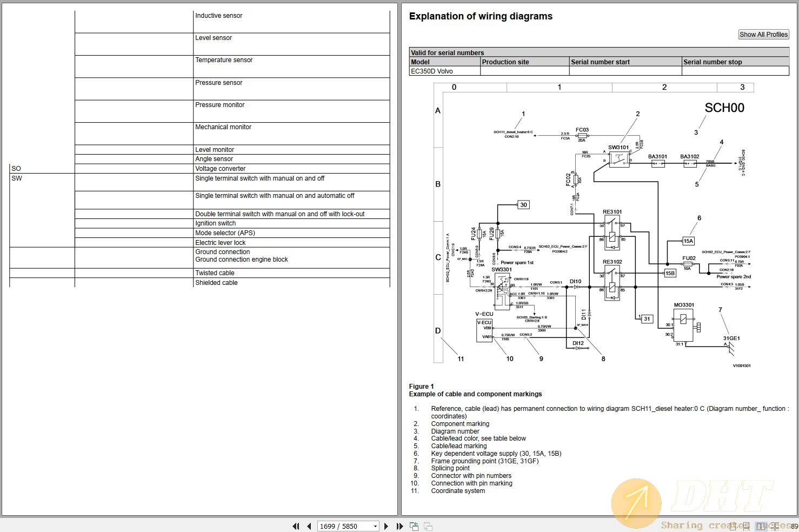Image resolution: width=799 pixels, height=532 pixels.
Task: Click the SW3101 switch in the diagram
Action: (x=619, y=159)
